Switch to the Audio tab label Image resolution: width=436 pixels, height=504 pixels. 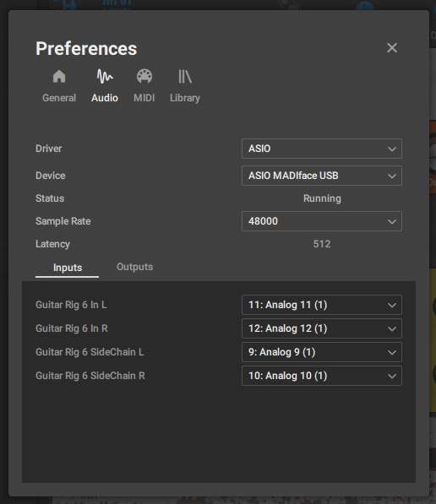point(105,98)
